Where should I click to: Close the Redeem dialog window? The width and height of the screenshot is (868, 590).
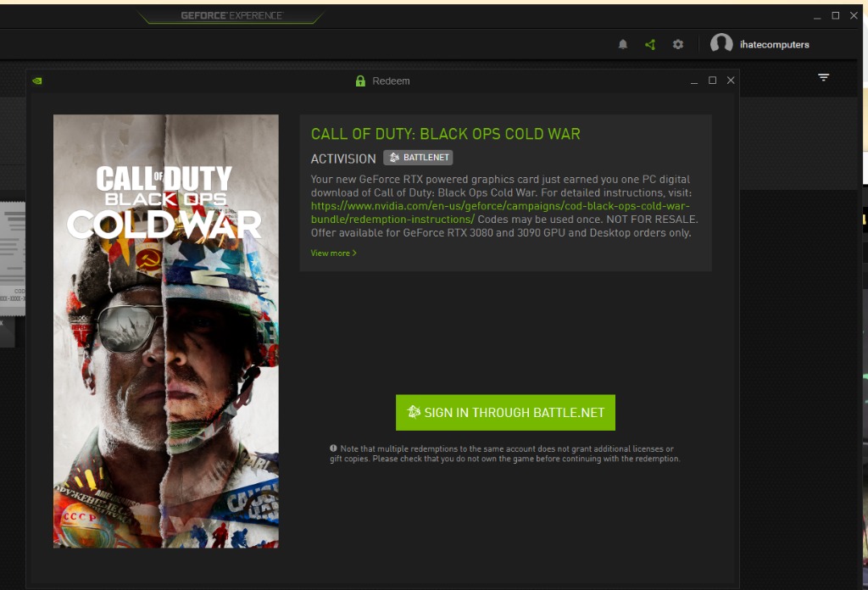point(731,81)
